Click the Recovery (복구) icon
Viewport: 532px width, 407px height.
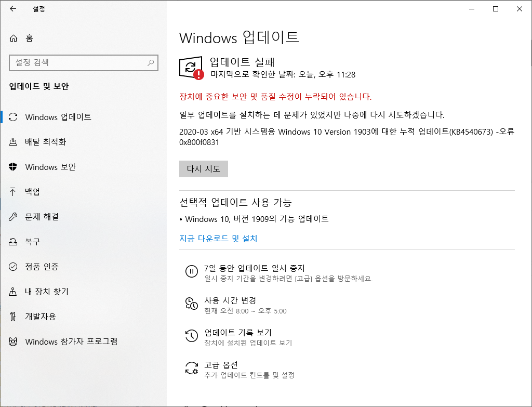13,242
